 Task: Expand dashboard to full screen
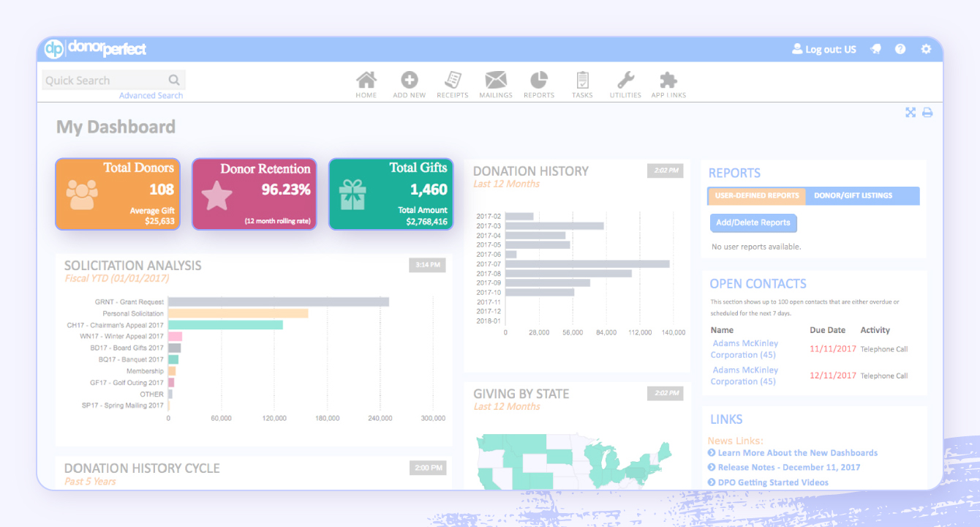coord(911,113)
